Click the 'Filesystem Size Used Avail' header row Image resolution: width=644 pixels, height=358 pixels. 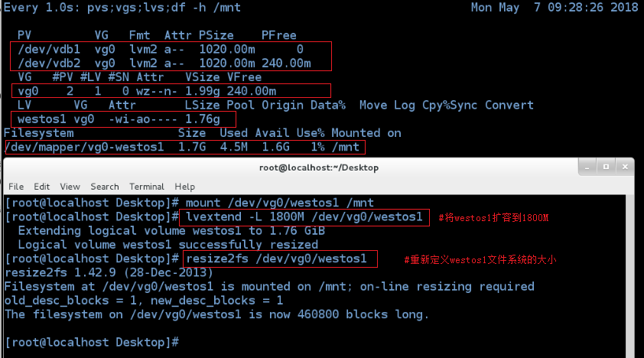coord(203,133)
